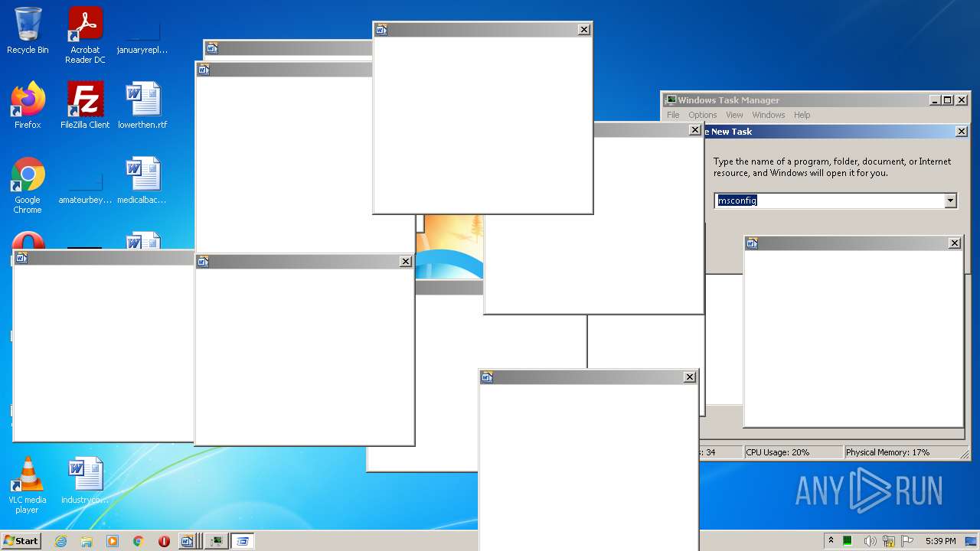
Task: Open Windows Explorer folder icon in taskbar
Action: [87, 541]
